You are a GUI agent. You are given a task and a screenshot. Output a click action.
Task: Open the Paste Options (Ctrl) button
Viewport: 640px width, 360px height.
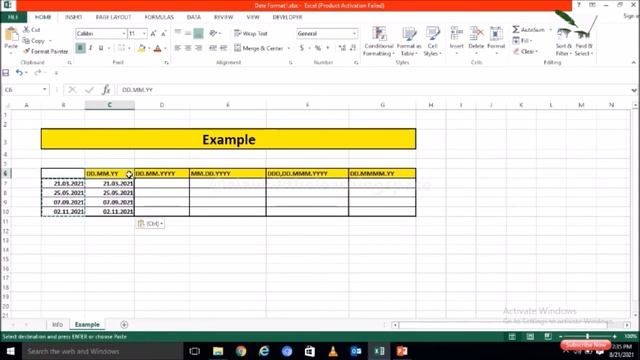(x=150, y=224)
